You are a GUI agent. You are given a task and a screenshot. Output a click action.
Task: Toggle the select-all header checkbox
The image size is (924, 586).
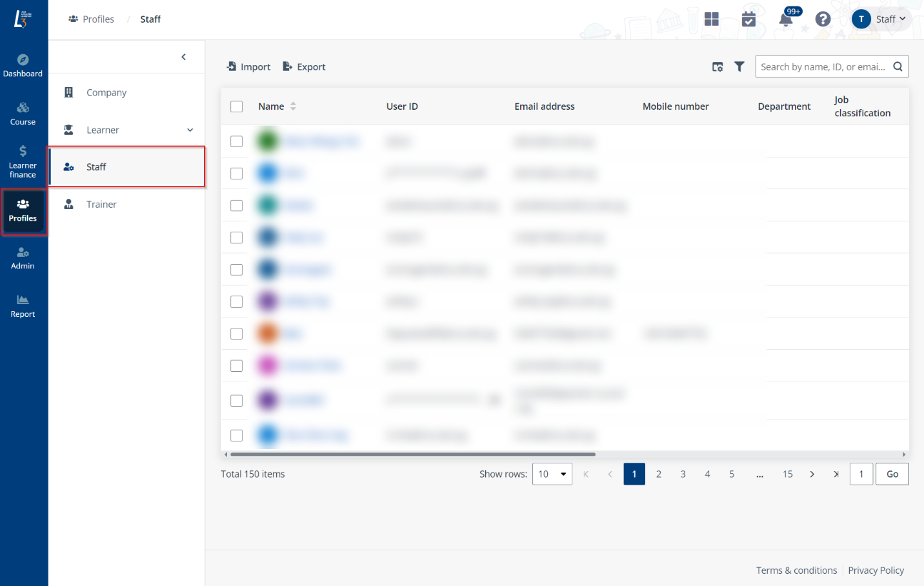[x=237, y=106]
